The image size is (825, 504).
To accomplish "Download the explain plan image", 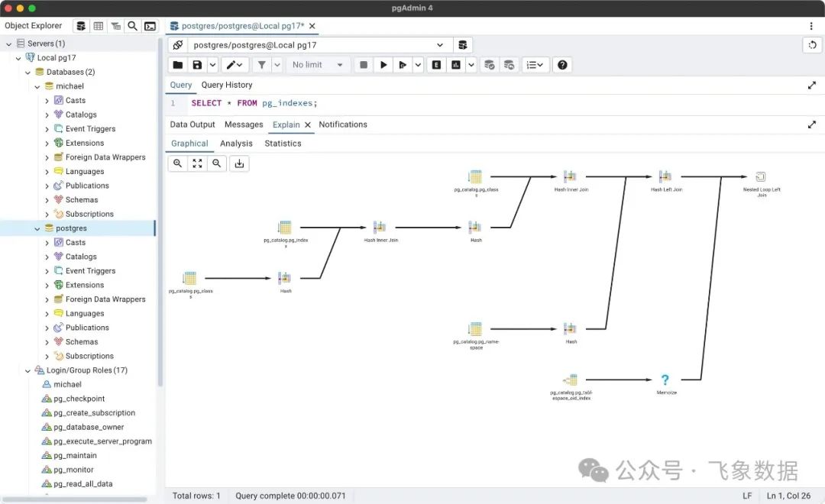I will coord(239,163).
